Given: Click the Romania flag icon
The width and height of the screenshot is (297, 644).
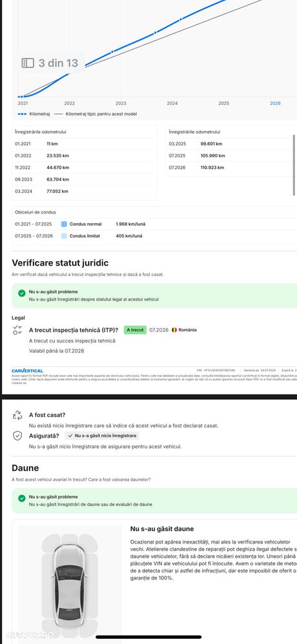Looking at the screenshot, I should coord(174,330).
